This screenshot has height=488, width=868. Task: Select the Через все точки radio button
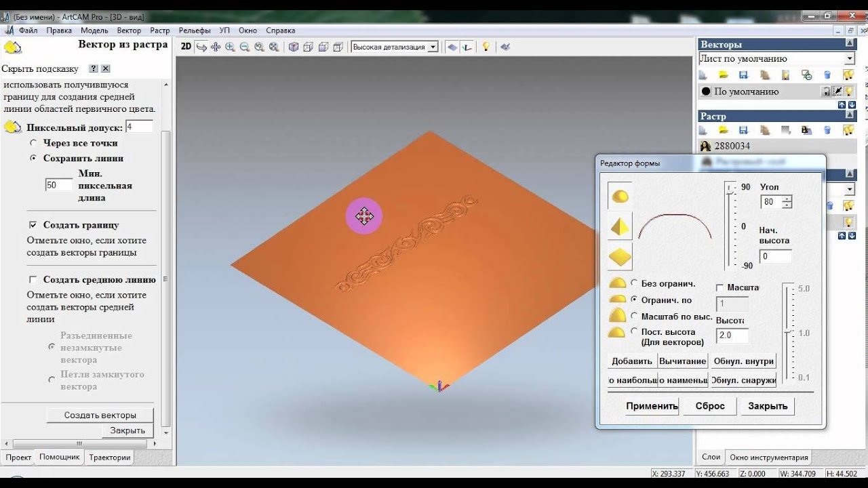coord(33,143)
